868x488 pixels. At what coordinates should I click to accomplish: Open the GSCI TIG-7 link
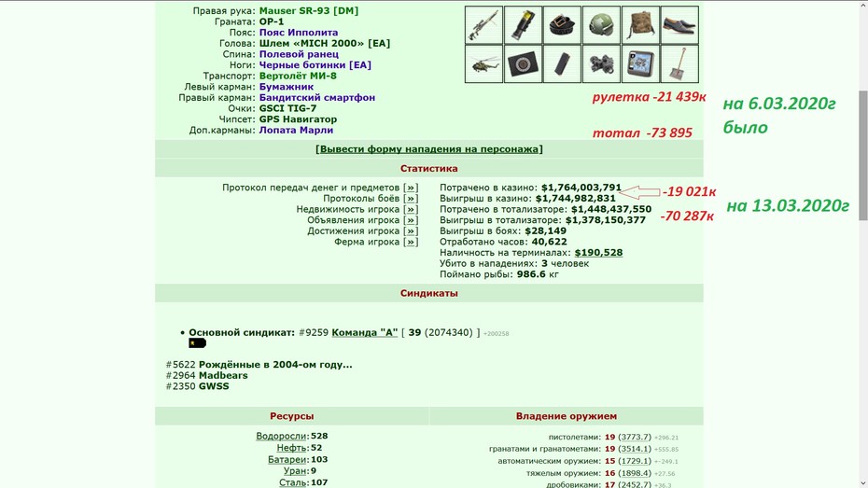(x=287, y=108)
